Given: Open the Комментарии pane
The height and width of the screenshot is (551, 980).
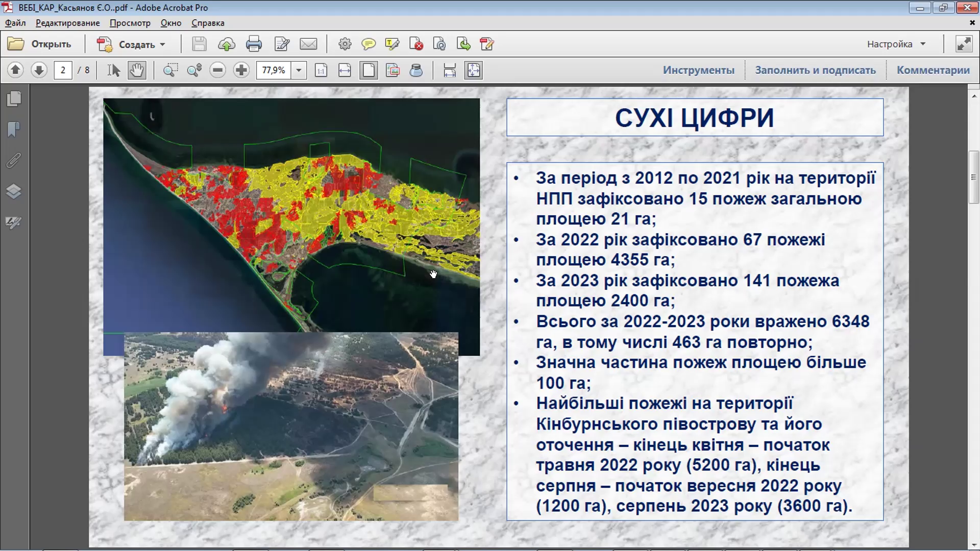Looking at the screenshot, I should [x=933, y=70].
